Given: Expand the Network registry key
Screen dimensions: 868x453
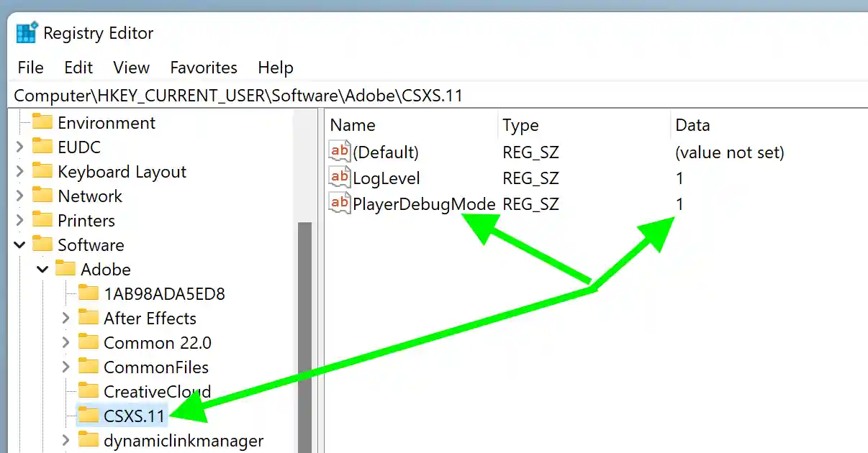Looking at the screenshot, I should coord(19,196).
